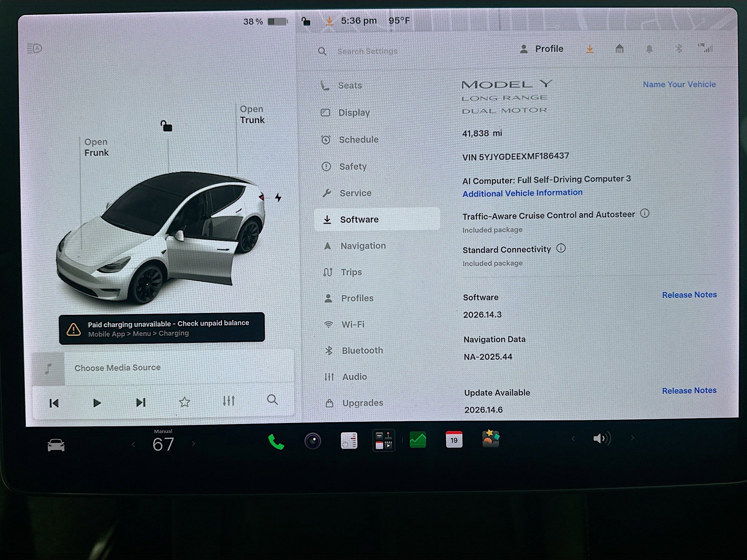Open the Service settings menu
The width and height of the screenshot is (747, 560).
click(346, 193)
